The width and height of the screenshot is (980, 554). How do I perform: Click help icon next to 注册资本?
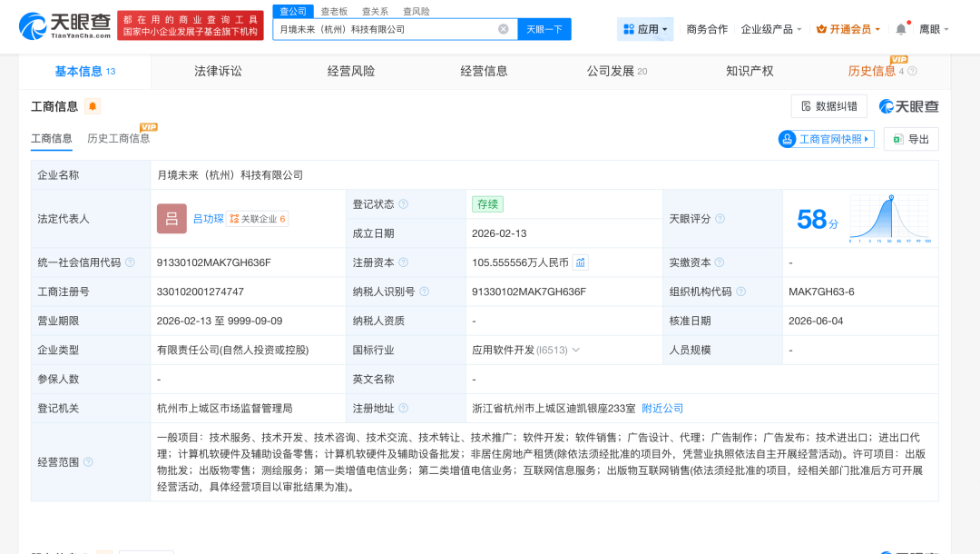pyautogui.click(x=404, y=262)
